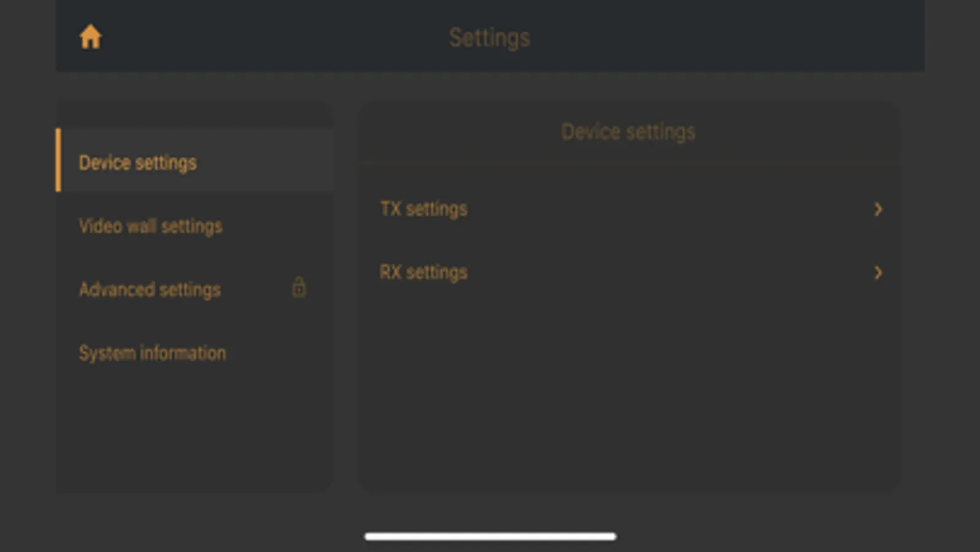Go to System information section
The height and width of the screenshot is (552, 980).
(152, 353)
